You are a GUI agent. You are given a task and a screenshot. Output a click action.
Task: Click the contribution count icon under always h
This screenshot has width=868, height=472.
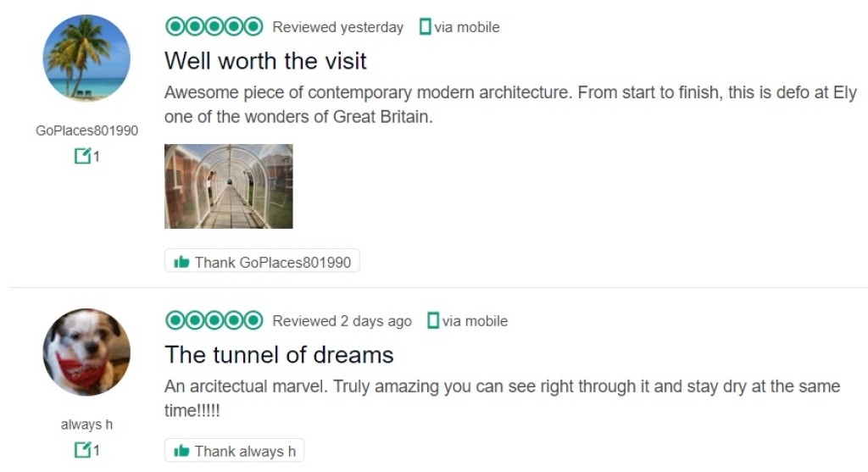point(82,450)
